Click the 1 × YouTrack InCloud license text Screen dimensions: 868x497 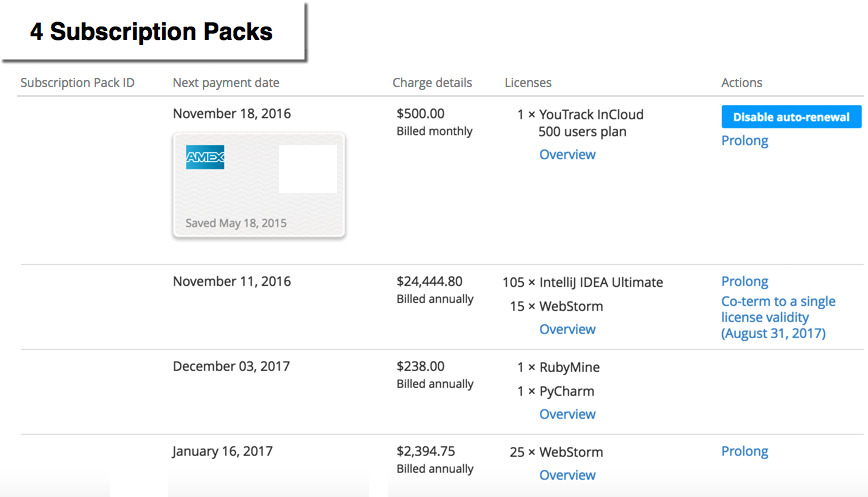coord(580,115)
